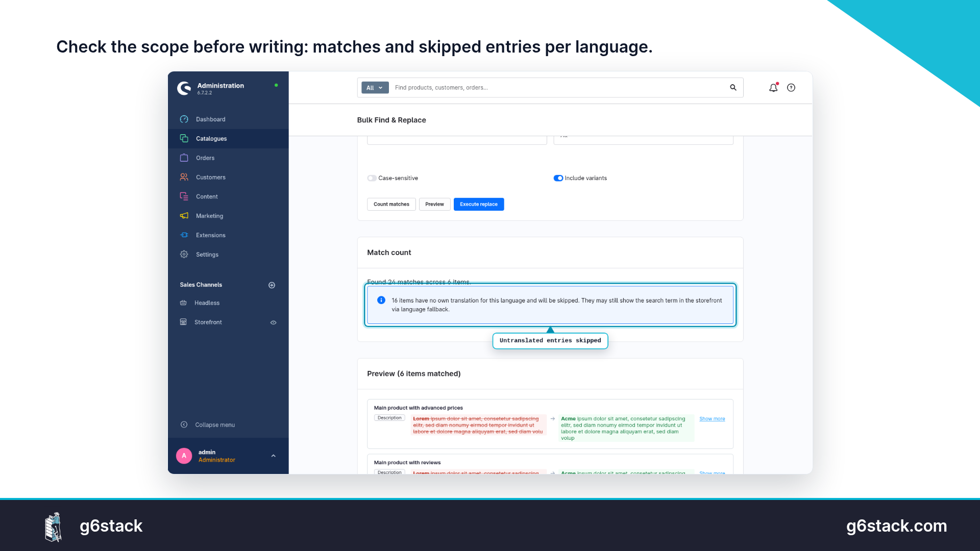Open notifications bell icon
980x551 pixels.
click(773, 88)
